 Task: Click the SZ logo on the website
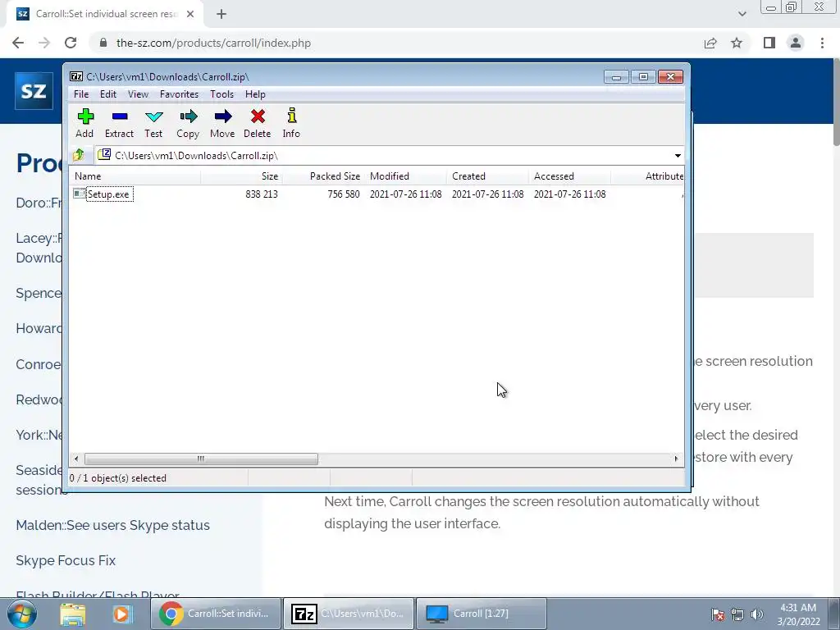(34, 90)
